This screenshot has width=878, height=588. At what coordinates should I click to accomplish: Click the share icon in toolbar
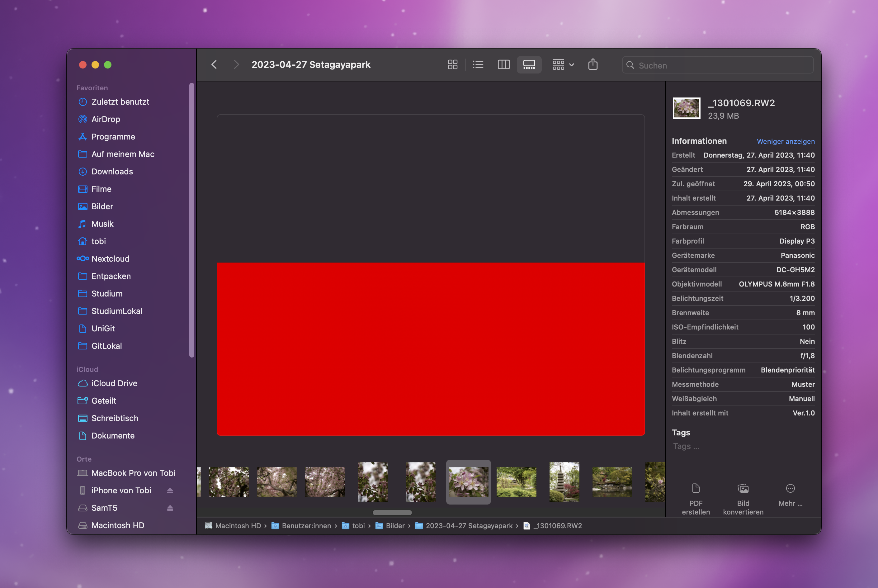[593, 65]
